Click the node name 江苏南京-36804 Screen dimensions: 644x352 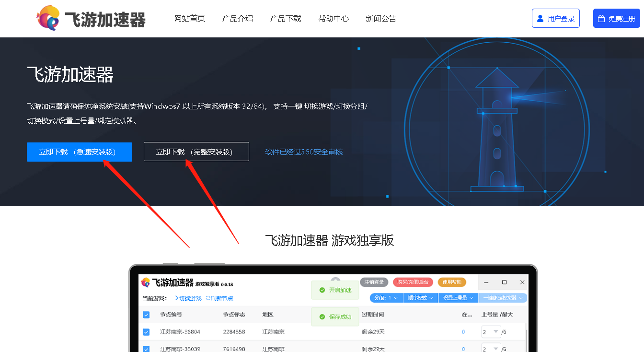(x=180, y=332)
